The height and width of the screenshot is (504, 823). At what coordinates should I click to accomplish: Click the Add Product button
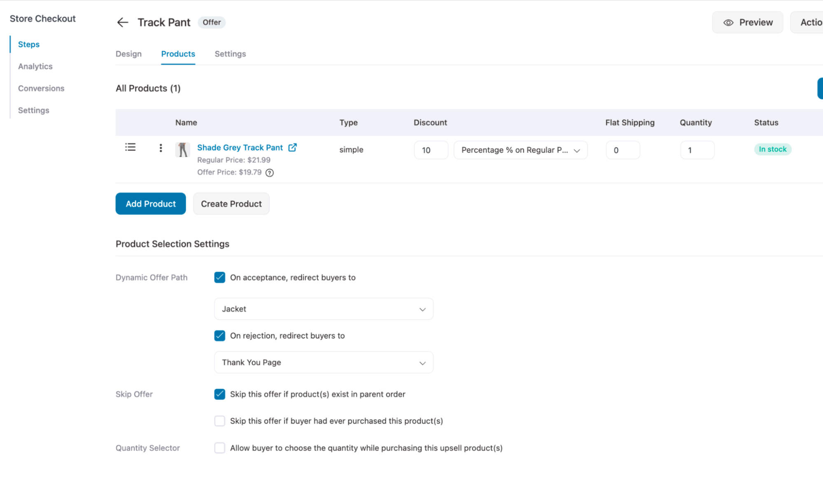click(x=151, y=204)
